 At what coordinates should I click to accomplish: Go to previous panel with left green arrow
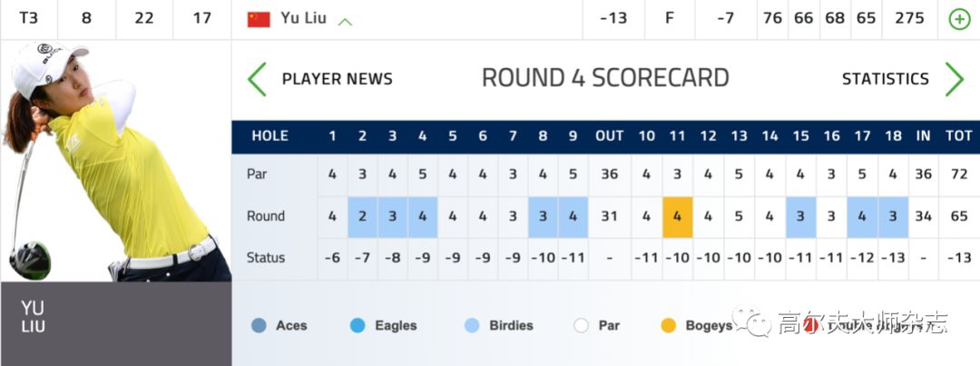click(x=257, y=79)
